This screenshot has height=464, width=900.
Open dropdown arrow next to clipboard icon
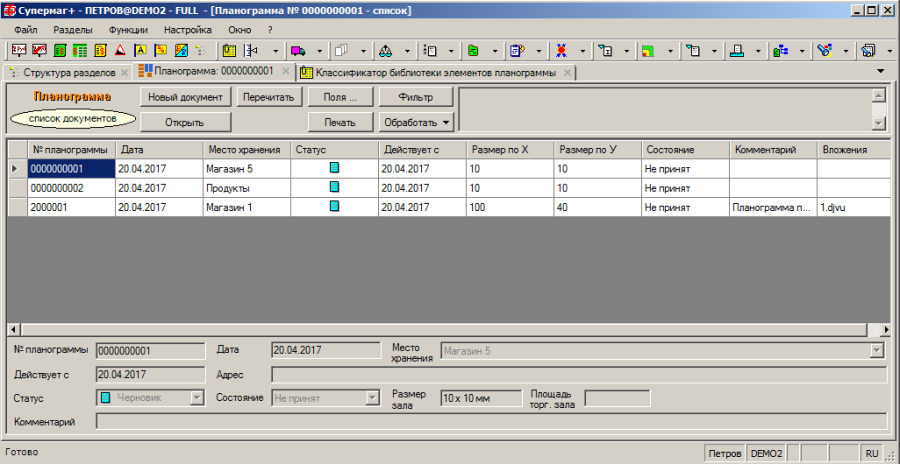(x=539, y=51)
